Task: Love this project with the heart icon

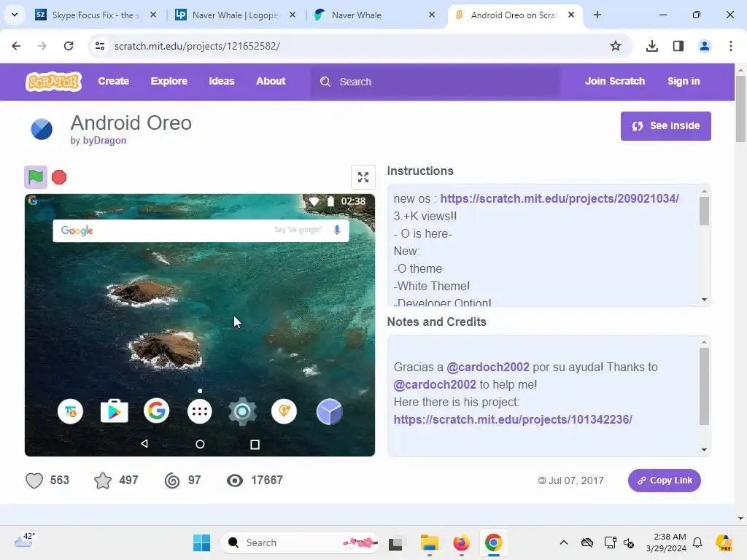Action: (x=34, y=480)
